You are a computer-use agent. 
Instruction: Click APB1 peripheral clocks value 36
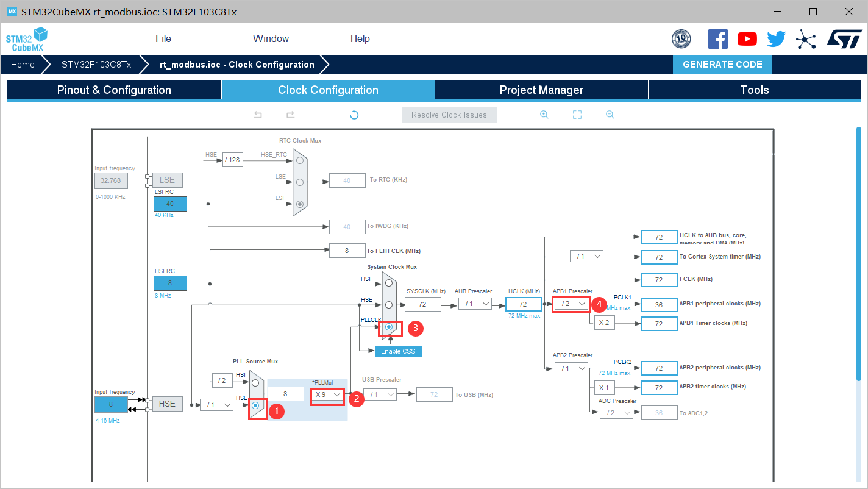[x=659, y=304]
